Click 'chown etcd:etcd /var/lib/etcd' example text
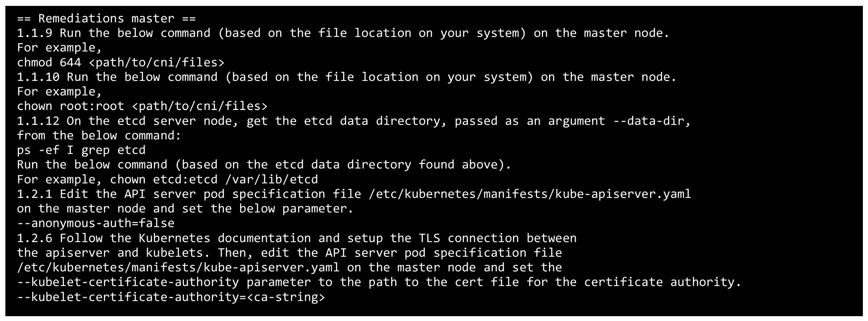The width and height of the screenshot is (868, 321). [x=214, y=179]
